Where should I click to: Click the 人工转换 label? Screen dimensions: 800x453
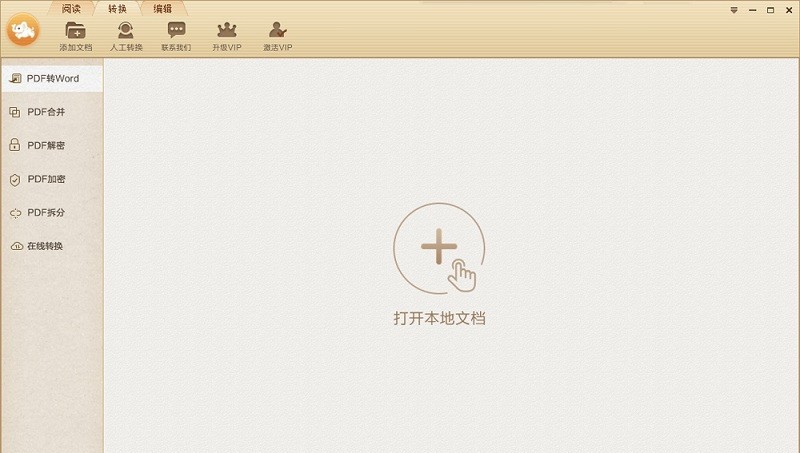click(x=126, y=47)
